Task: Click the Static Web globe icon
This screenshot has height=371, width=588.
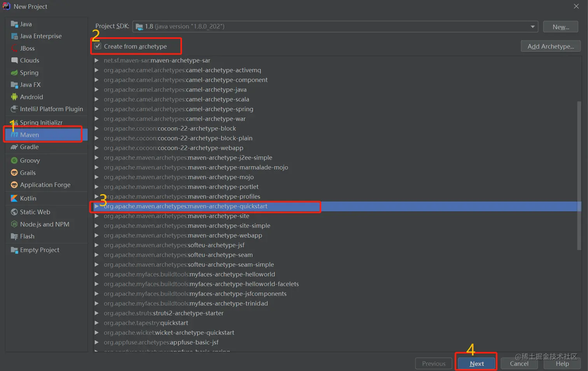Action: (x=14, y=212)
